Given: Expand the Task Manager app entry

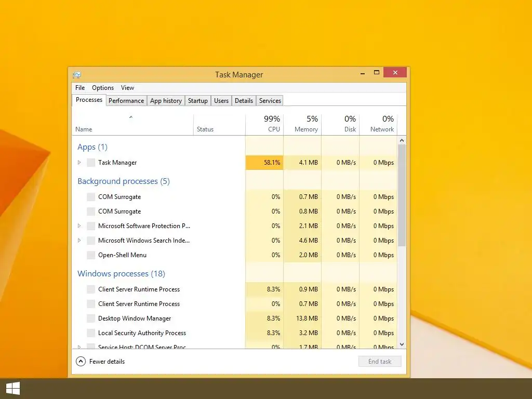Looking at the screenshot, I should click(79, 163).
